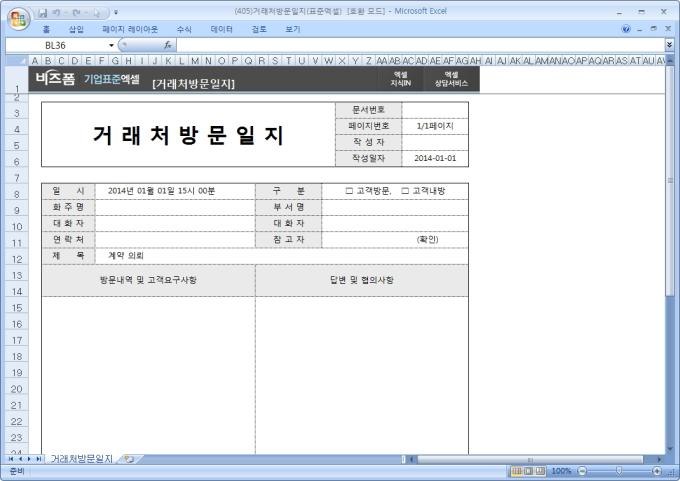Open the 수식 ribbon tab

pos(184,29)
